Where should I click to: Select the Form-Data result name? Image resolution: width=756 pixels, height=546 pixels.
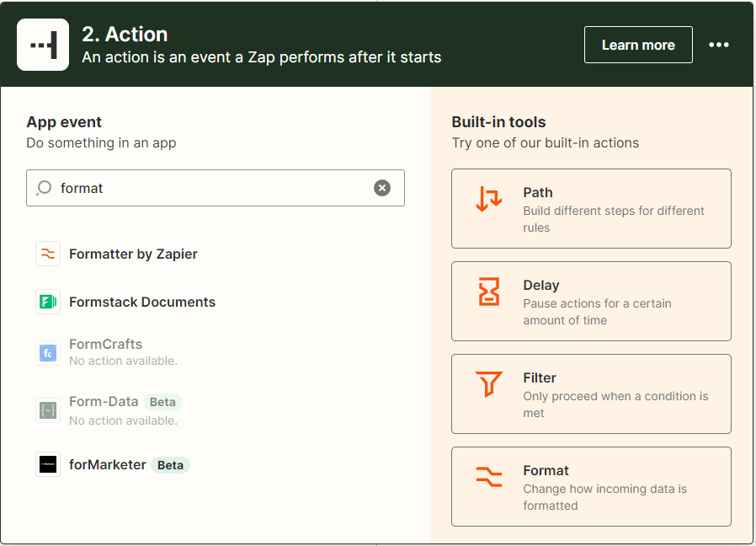click(104, 402)
